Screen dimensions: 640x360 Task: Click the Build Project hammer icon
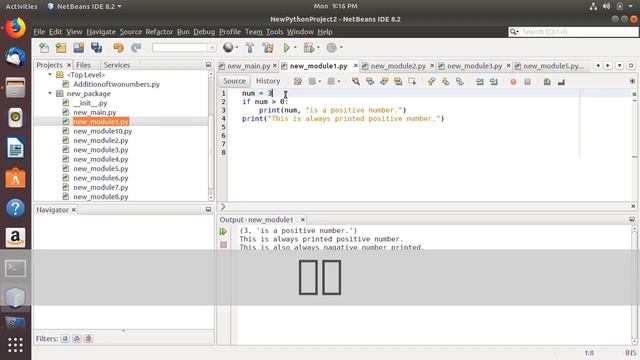pos(250,48)
